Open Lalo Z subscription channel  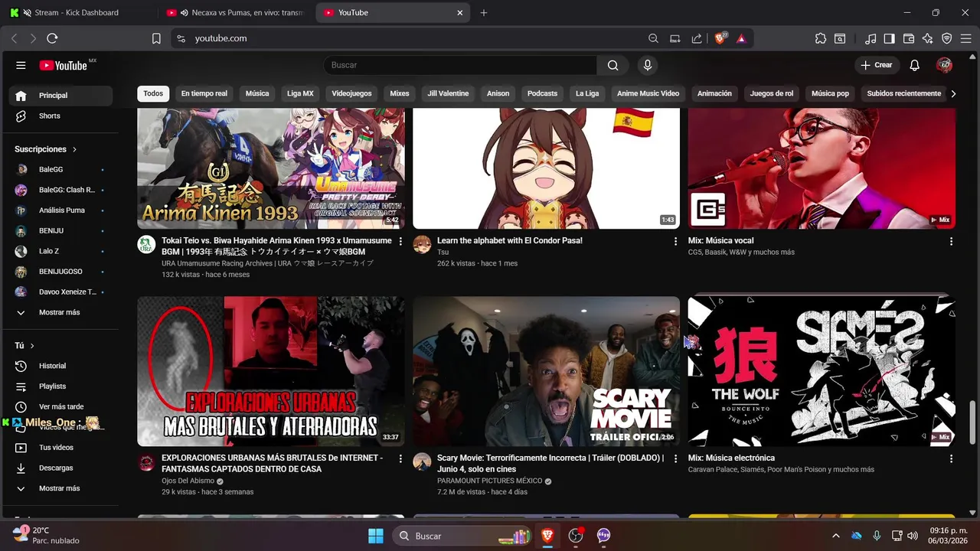(60, 251)
